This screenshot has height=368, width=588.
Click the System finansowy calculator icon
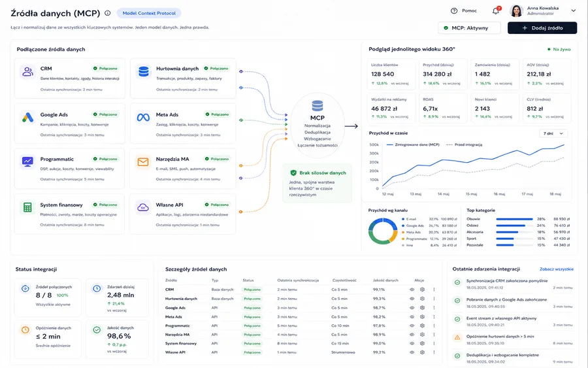coord(27,207)
